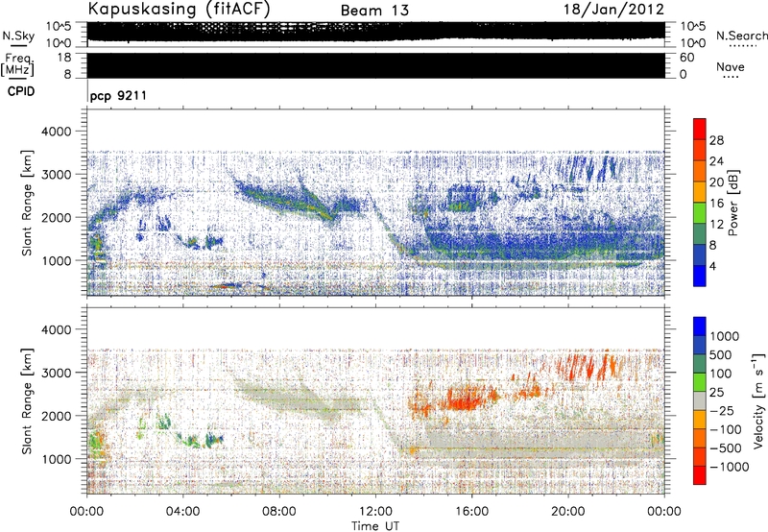The height and width of the screenshot is (532, 768).
Task: Click the green-blue velocity scatter near 04:00
Action: click(201, 439)
